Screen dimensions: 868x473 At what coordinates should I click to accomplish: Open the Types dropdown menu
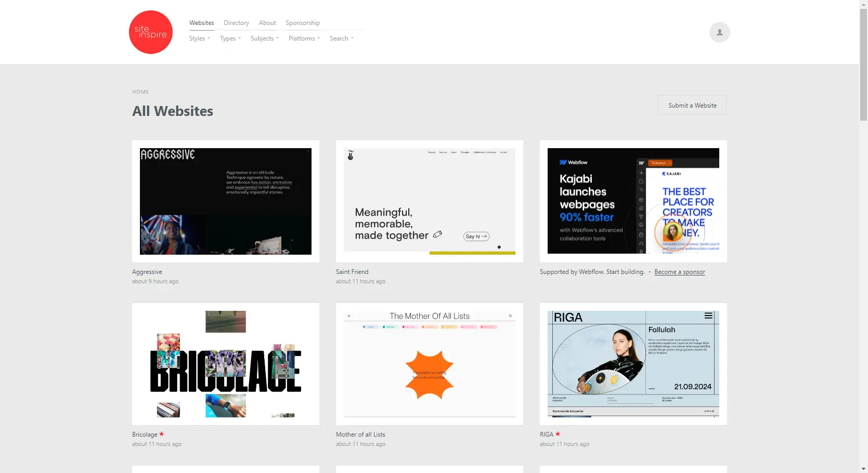(230, 38)
